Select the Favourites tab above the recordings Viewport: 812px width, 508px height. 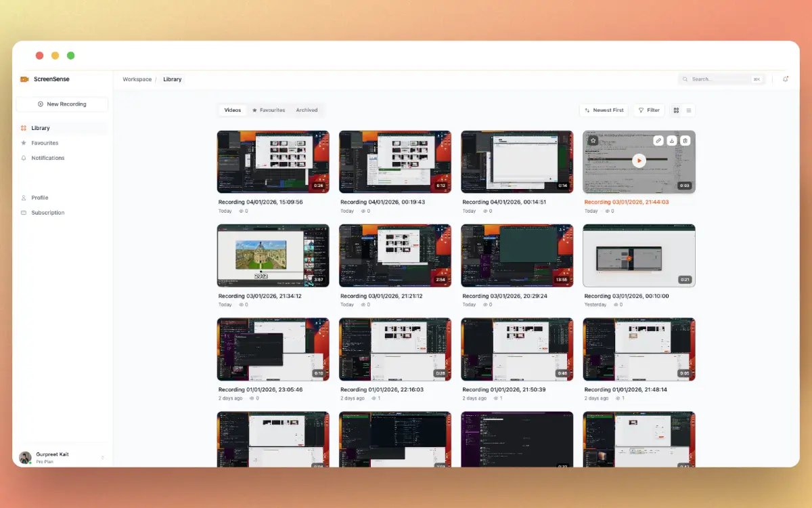[268, 110]
